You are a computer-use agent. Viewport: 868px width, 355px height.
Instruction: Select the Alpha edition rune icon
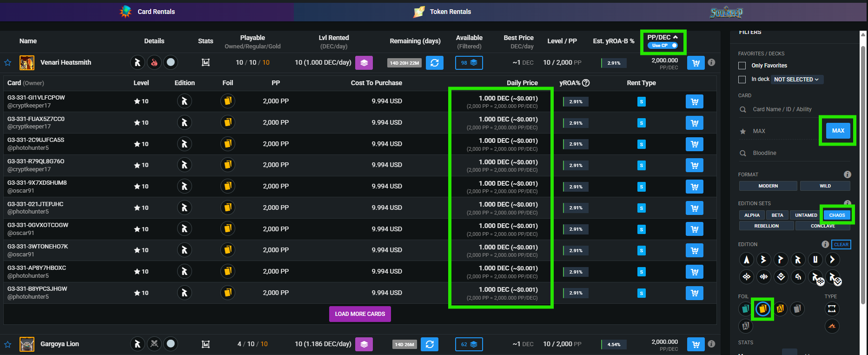(747, 260)
